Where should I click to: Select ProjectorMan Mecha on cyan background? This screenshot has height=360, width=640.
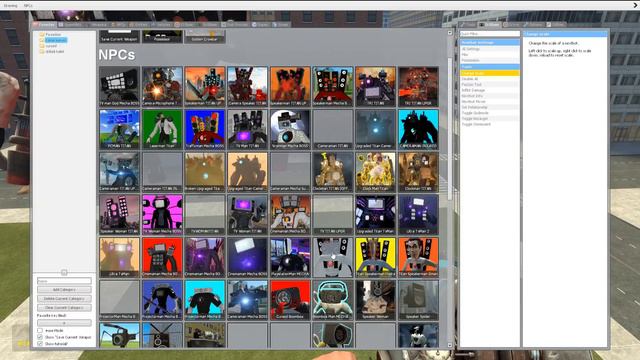tap(205, 300)
